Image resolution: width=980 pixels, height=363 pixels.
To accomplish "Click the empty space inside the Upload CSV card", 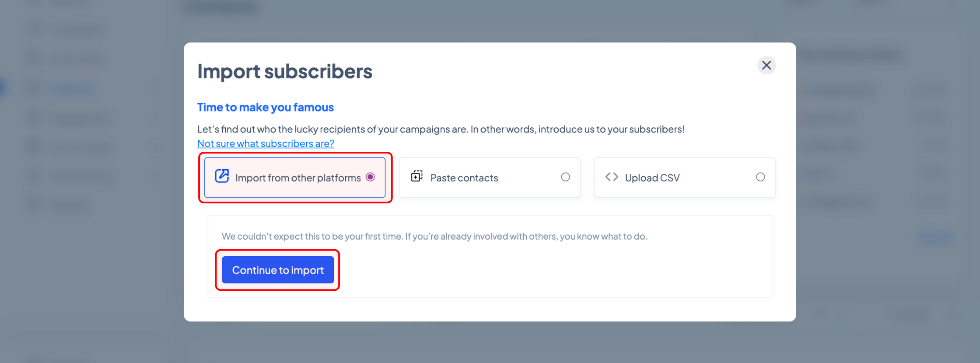I will 717,178.
